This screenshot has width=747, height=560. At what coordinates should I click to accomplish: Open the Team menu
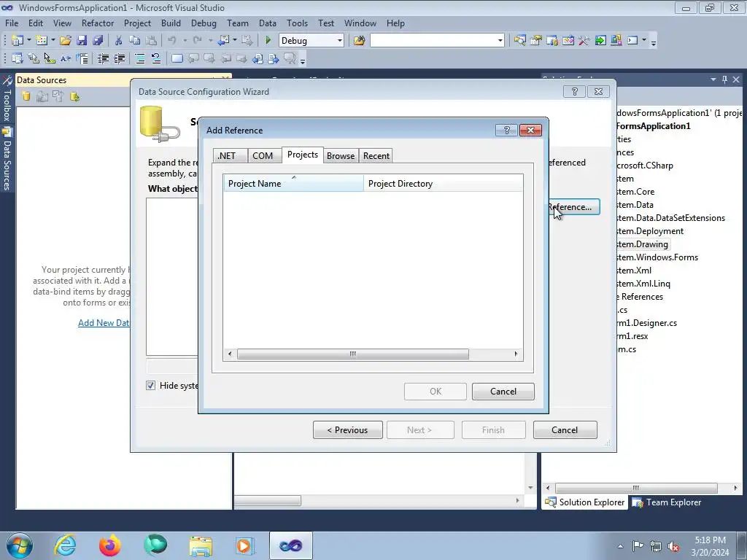[x=237, y=23]
